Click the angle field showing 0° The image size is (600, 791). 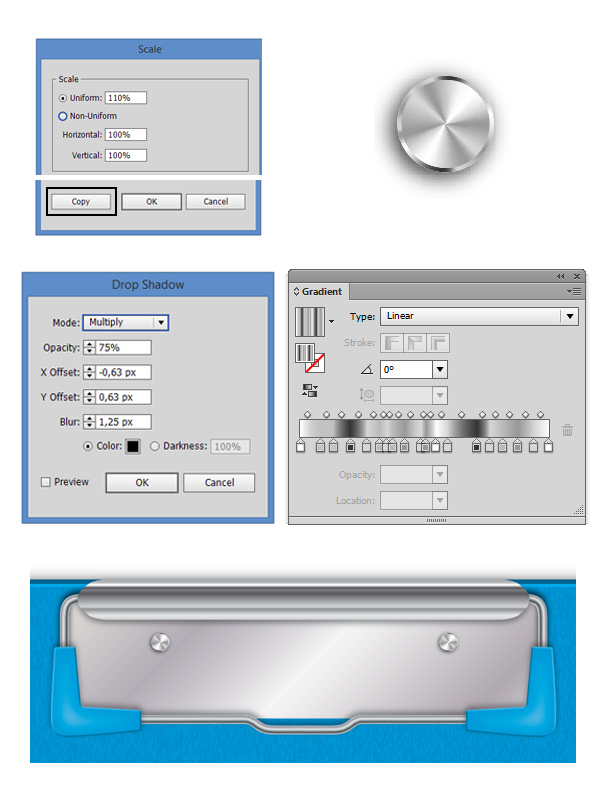pos(407,369)
